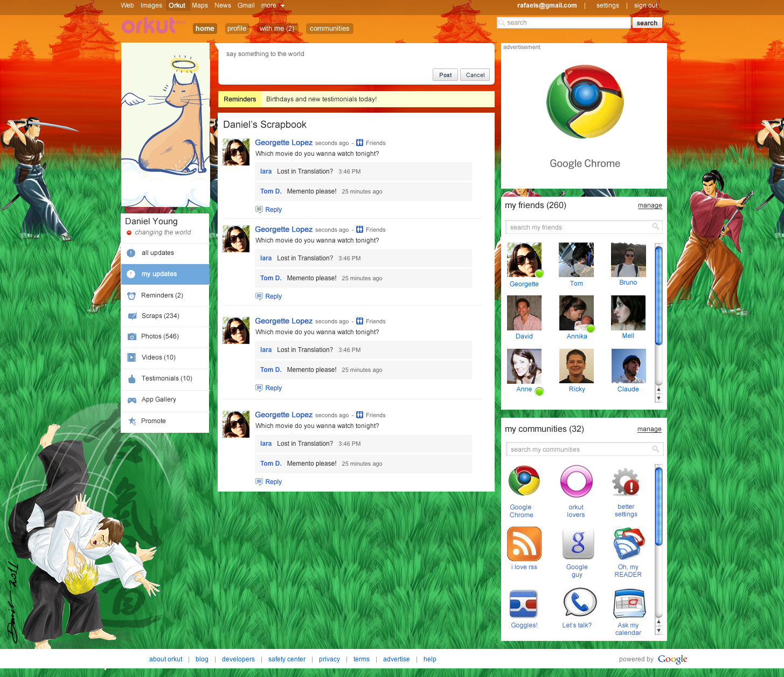Screen dimensions: 784x677
Task: Open the orkut lovers community icon
Action: click(x=576, y=481)
